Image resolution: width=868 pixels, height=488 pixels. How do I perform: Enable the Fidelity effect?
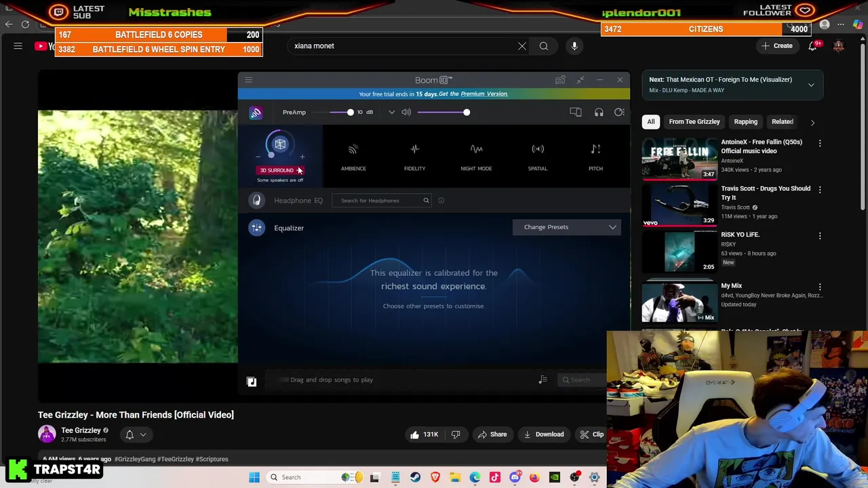click(x=415, y=157)
